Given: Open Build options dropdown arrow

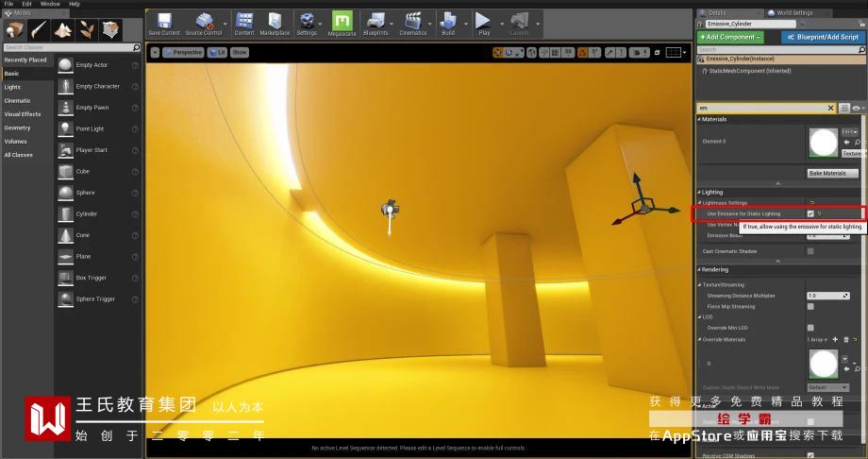Looking at the screenshot, I should tap(465, 25).
